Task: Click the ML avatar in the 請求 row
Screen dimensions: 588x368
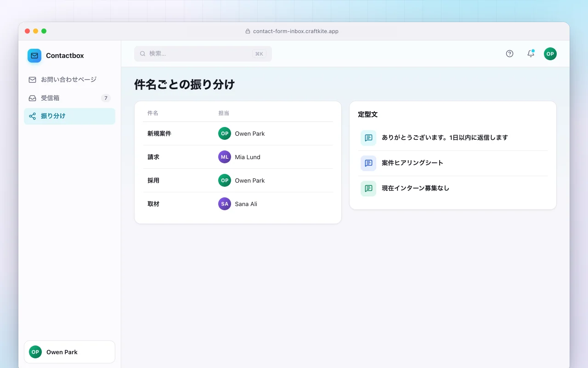Action: 225,157
